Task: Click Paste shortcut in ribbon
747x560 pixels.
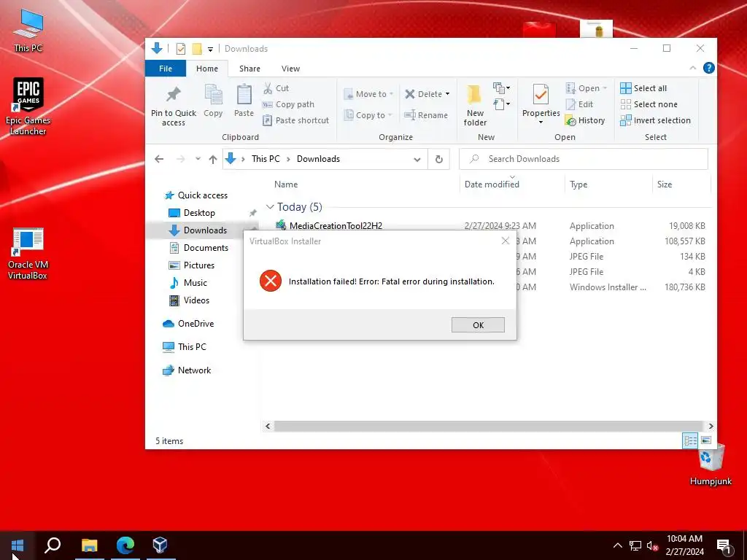Action: coord(296,120)
